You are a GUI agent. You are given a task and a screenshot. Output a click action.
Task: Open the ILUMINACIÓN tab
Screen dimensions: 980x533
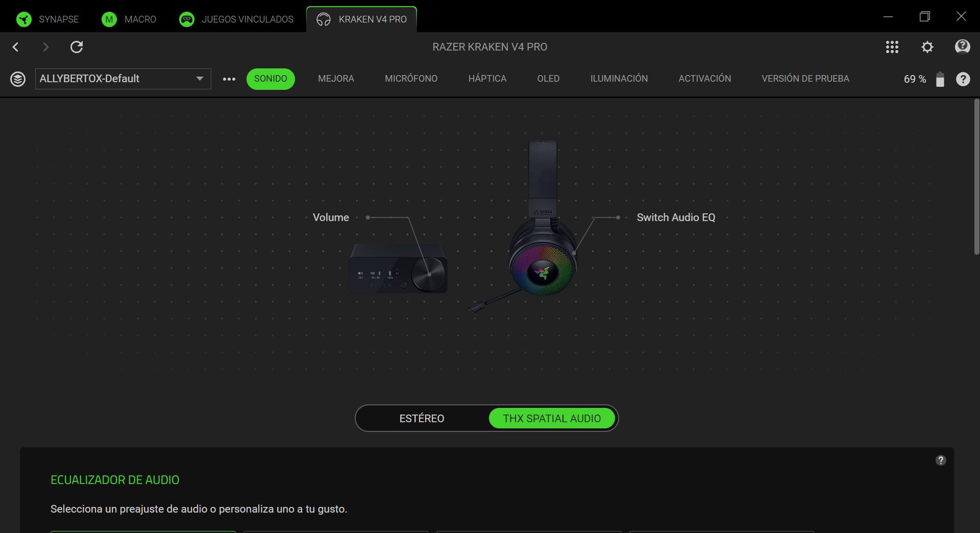619,79
